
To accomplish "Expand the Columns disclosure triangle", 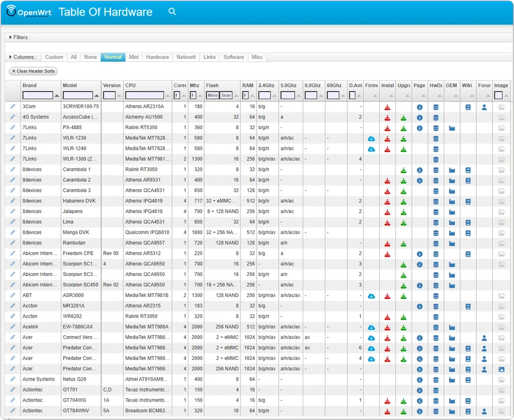I will (x=10, y=57).
